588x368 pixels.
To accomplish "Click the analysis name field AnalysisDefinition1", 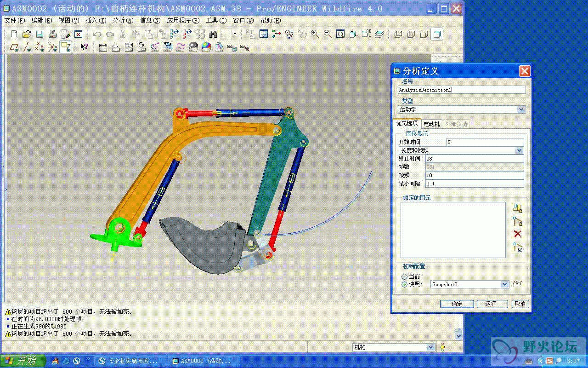I will [462, 90].
